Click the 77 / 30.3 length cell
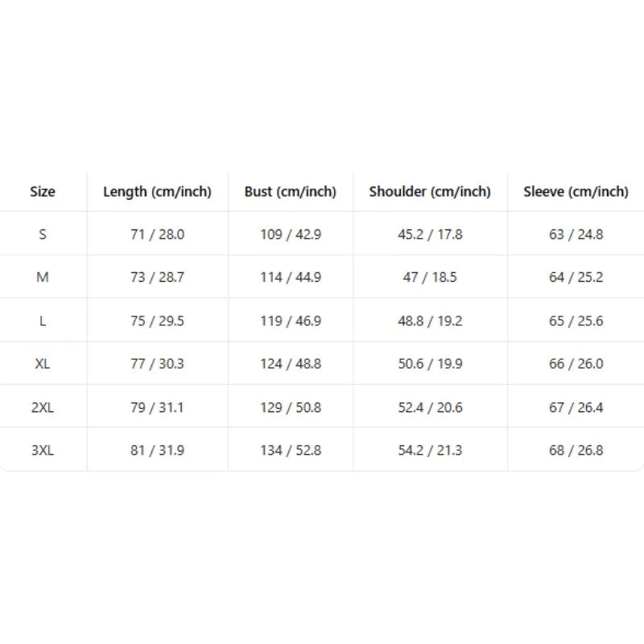Screen dimensions: 644x644 pos(157,364)
